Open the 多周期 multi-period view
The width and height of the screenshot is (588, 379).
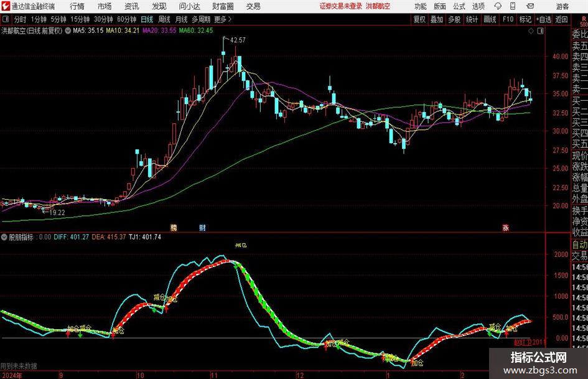click(x=200, y=19)
